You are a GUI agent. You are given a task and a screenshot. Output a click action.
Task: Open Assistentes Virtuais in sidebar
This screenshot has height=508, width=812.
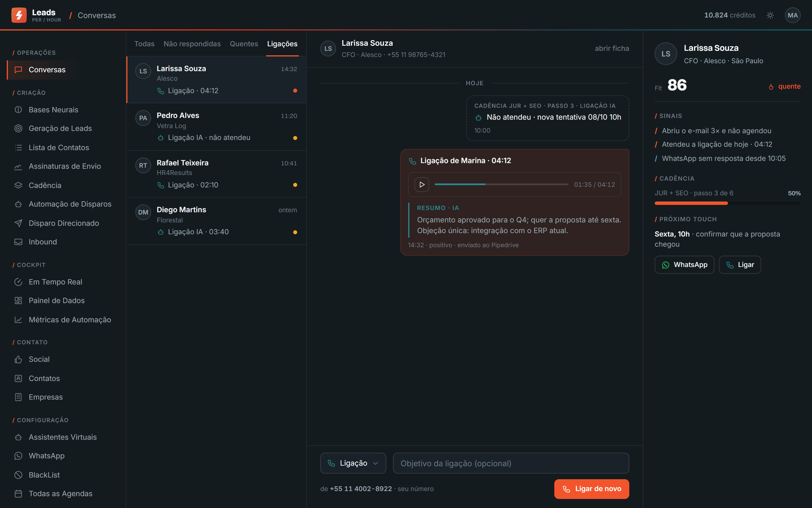62,437
